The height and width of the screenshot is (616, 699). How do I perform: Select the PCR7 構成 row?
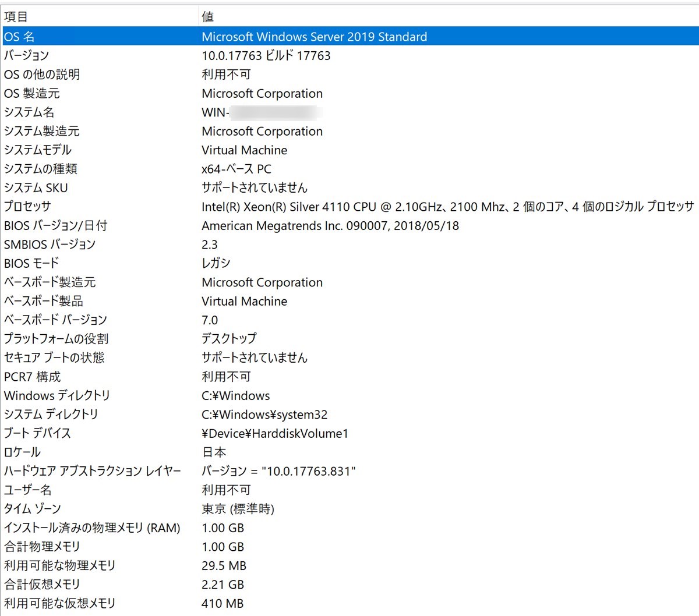349,377
